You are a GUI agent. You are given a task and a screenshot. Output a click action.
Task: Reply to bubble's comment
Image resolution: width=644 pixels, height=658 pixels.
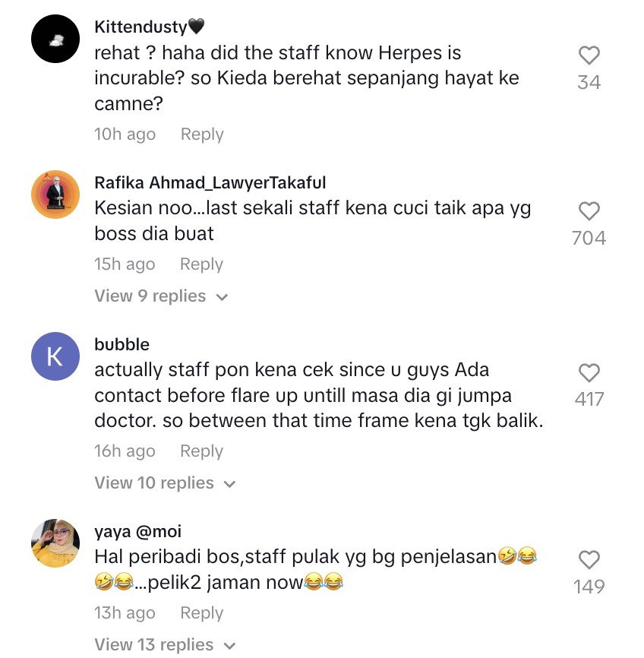tap(201, 451)
